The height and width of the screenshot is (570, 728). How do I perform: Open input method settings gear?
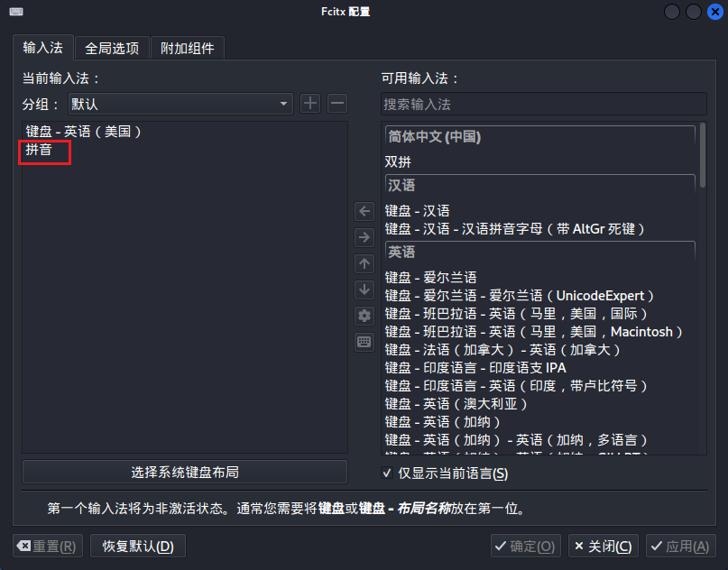364,316
